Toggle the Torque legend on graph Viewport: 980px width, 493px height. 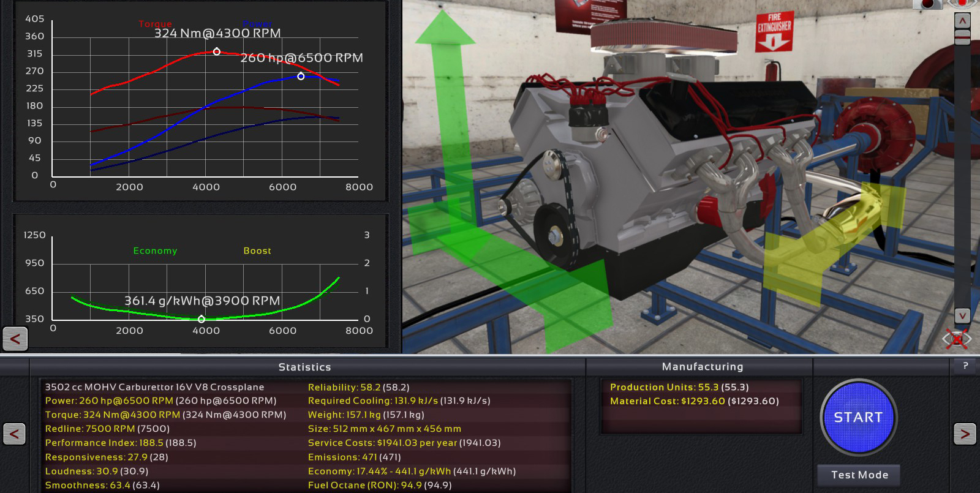[x=155, y=24]
